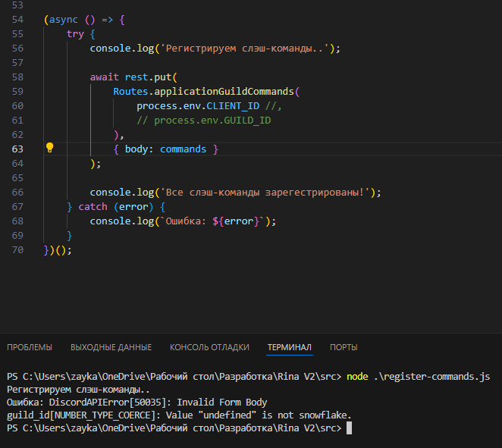502x448 pixels.
Task: Click line number 70 in the gutter
Action: [17, 250]
